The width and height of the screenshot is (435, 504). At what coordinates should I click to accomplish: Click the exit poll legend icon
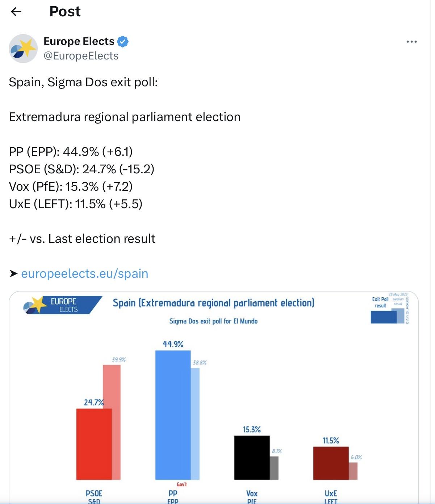(387, 315)
